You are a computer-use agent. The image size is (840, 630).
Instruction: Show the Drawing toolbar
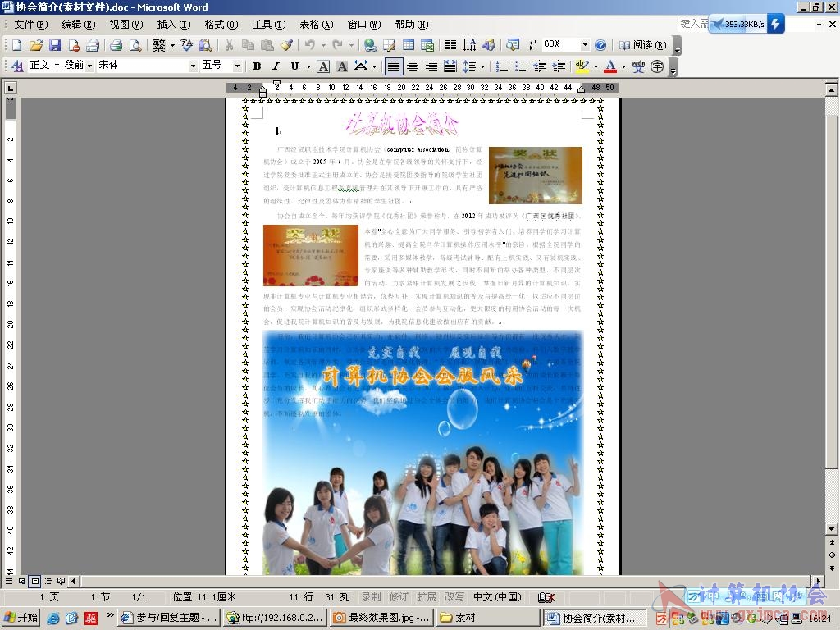489,46
